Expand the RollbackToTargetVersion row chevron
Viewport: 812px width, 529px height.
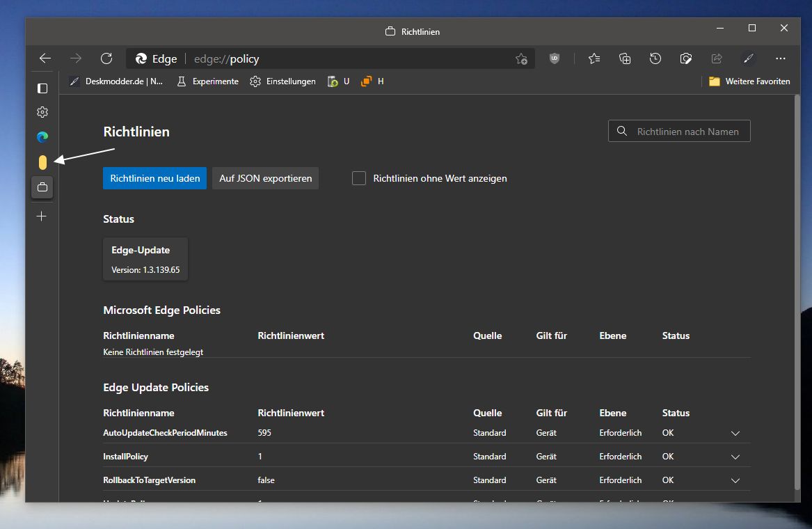pos(735,481)
